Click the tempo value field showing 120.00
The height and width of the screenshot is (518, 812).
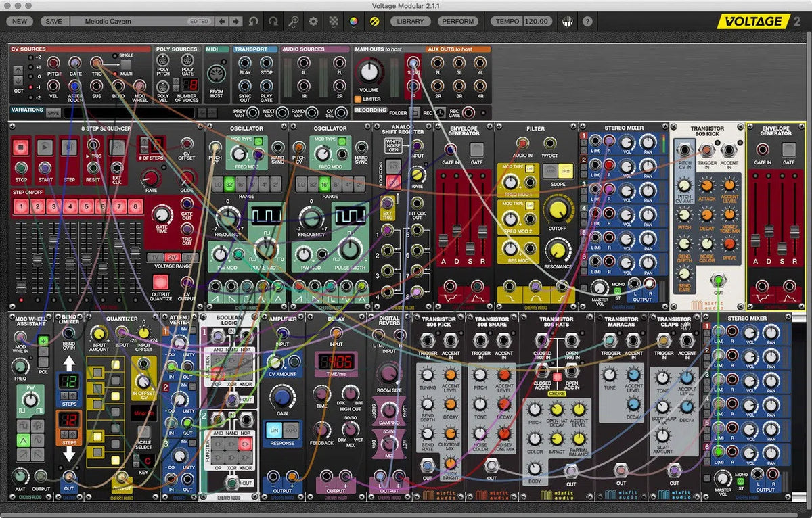point(536,21)
